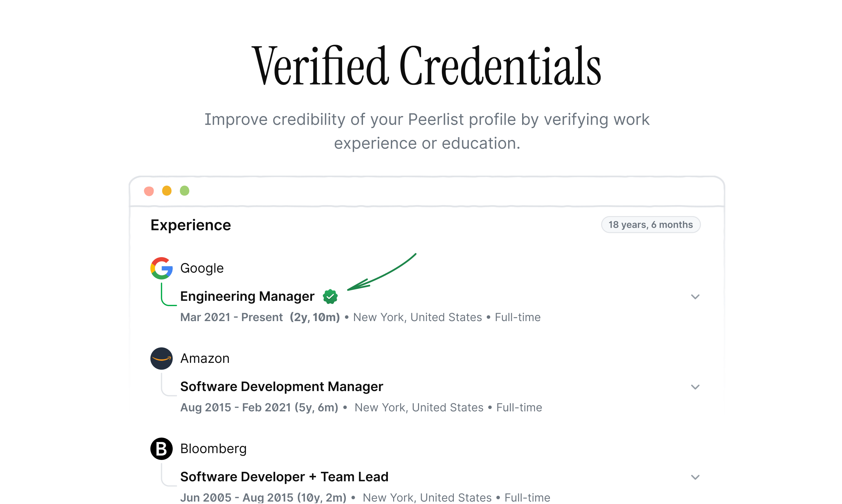This screenshot has height=504, width=842.
Task: Click the red window dot
Action: [149, 191]
